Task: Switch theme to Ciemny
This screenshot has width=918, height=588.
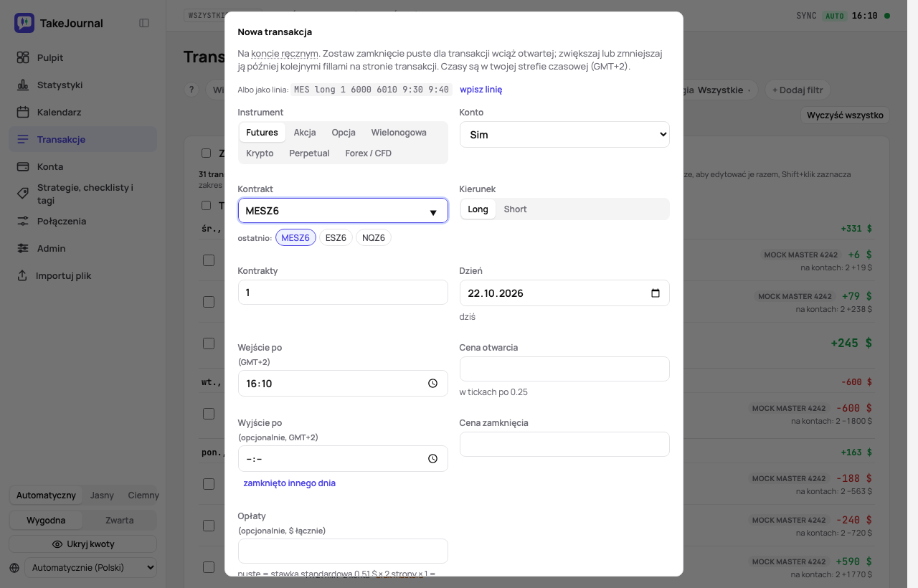Action: pos(143,495)
